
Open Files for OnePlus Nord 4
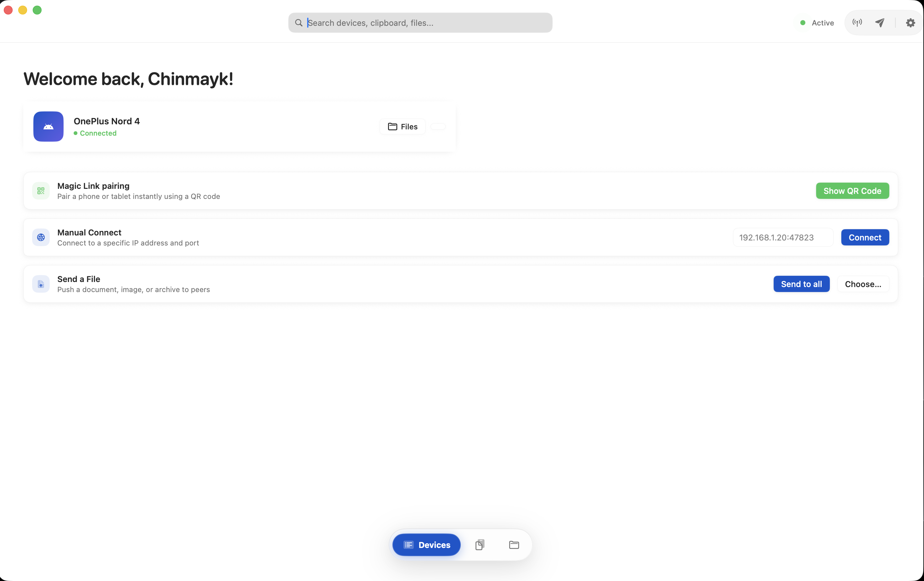(403, 127)
